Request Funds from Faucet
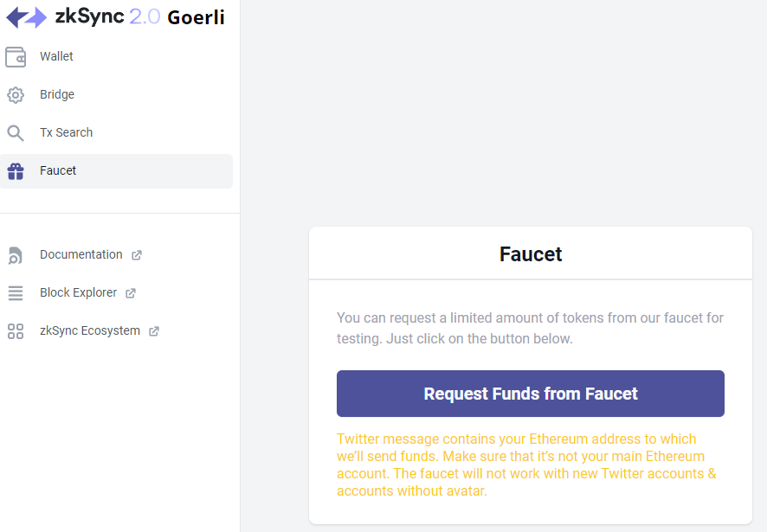 (531, 394)
